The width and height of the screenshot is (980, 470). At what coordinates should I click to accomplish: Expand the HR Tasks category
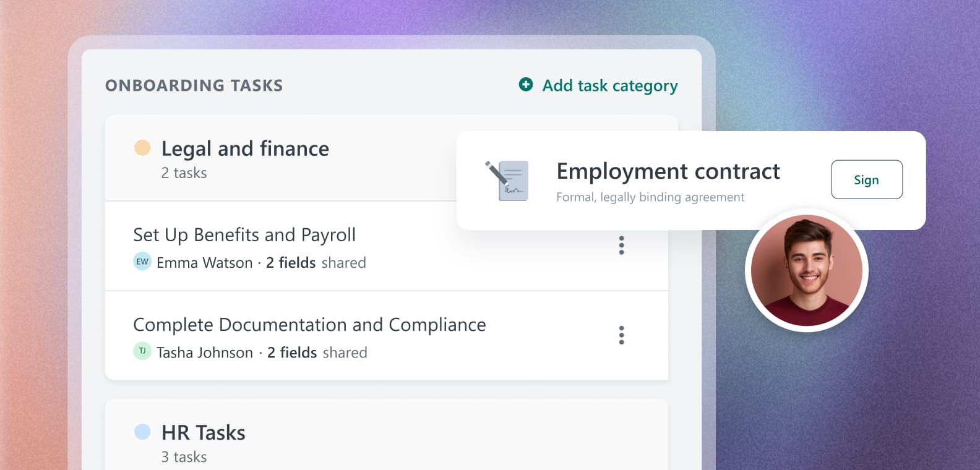[x=203, y=433]
